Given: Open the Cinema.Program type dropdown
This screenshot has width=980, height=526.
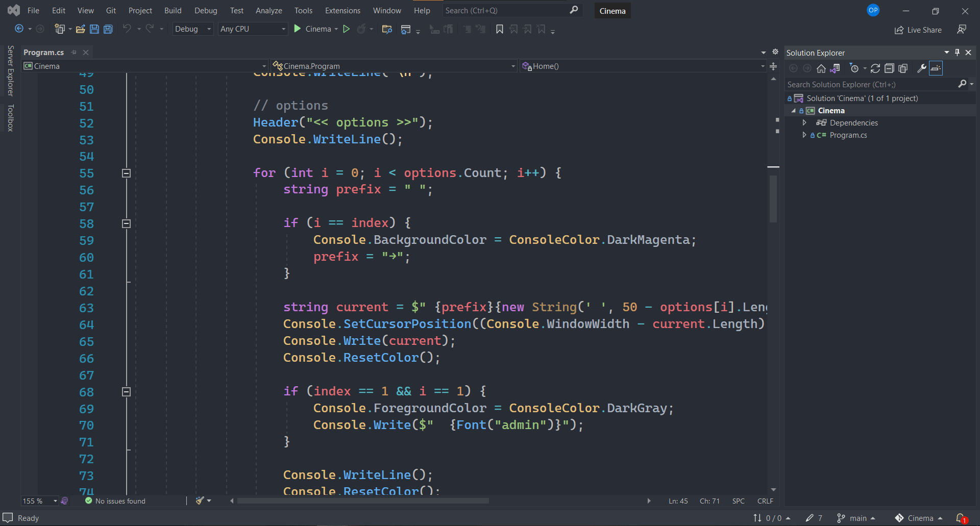Looking at the screenshot, I should [x=394, y=66].
